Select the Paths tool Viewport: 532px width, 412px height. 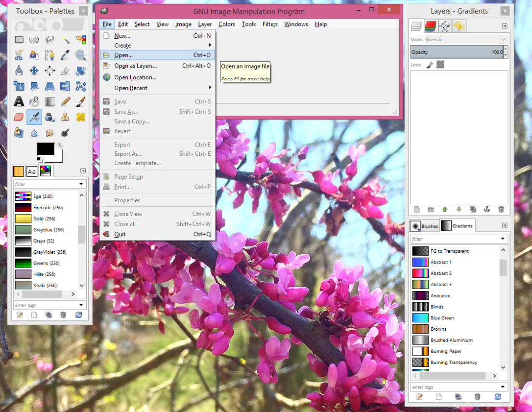[x=50, y=55]
